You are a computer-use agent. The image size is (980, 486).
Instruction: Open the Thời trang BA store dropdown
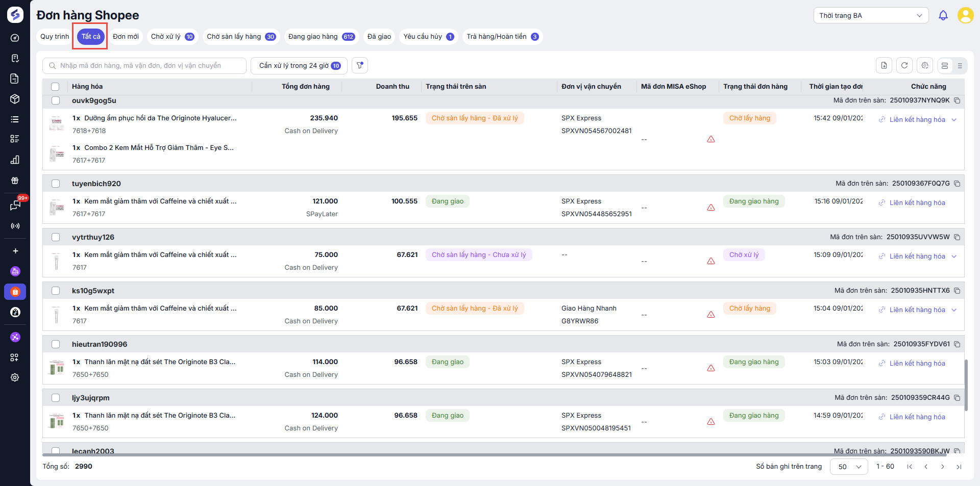pyautogui.click(x=870, y=15)
